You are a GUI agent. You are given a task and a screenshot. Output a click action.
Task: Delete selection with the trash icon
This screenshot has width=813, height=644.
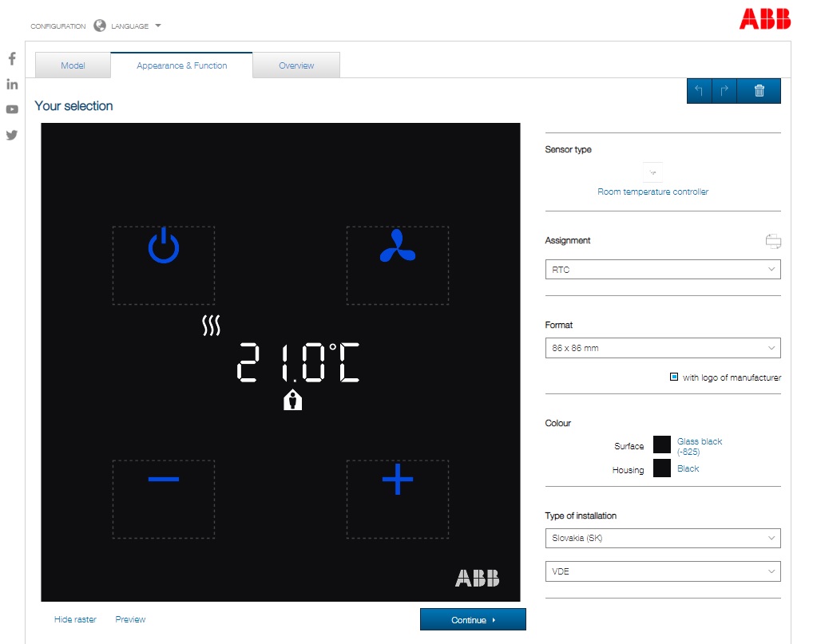[x=759, y=91]
